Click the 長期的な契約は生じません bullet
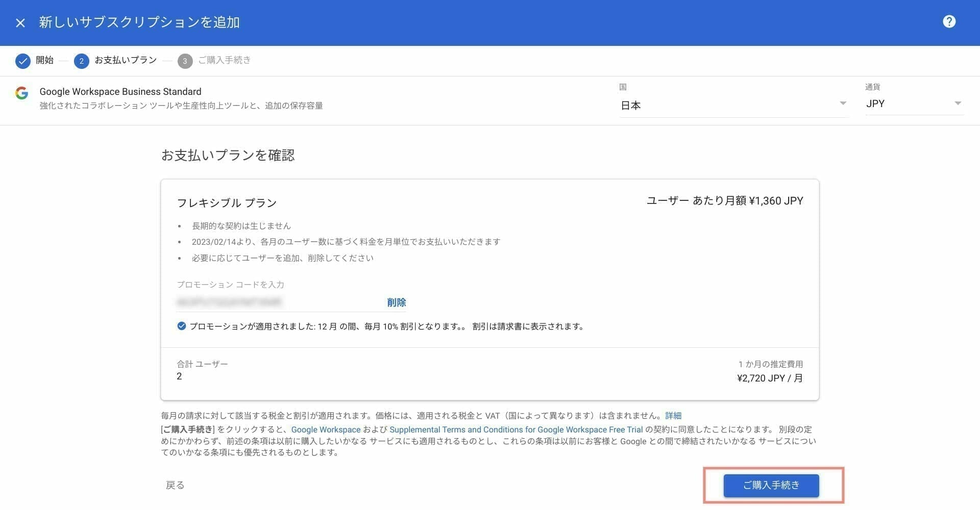 tap(241, 226)
